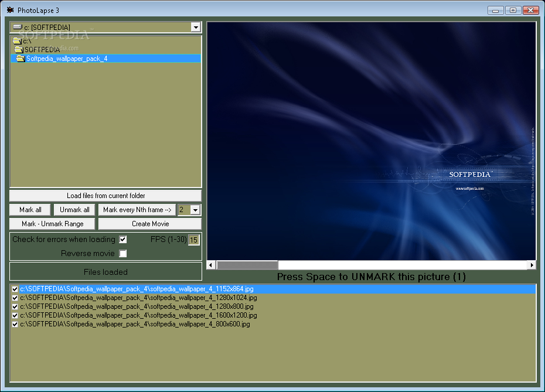The height and width of the screenshot is (392, 545).
Task: Uncheck the 1600x1200.jpg file checkbox
Action: pos(15,316)
